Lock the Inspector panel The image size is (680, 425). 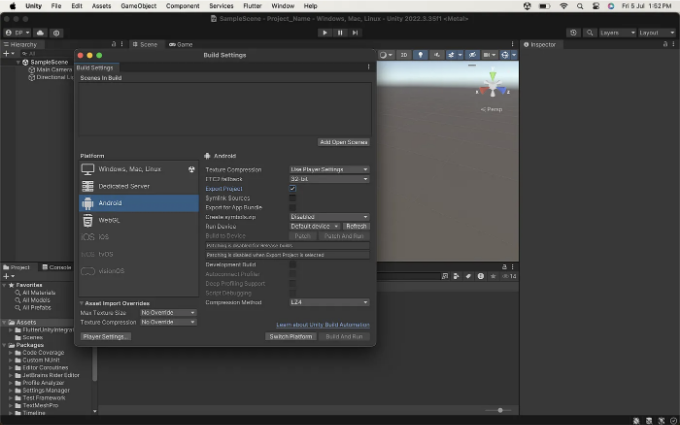(665, 44)
